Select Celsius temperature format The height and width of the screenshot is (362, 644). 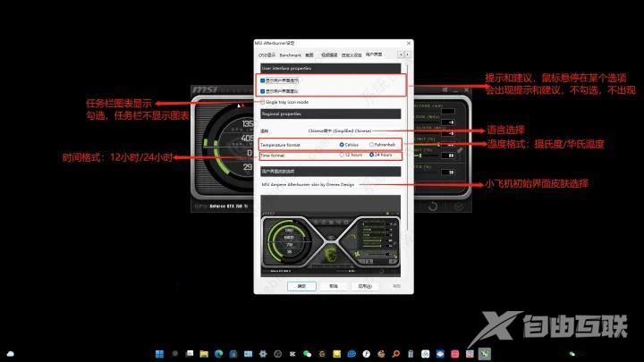tap(342, 145)
